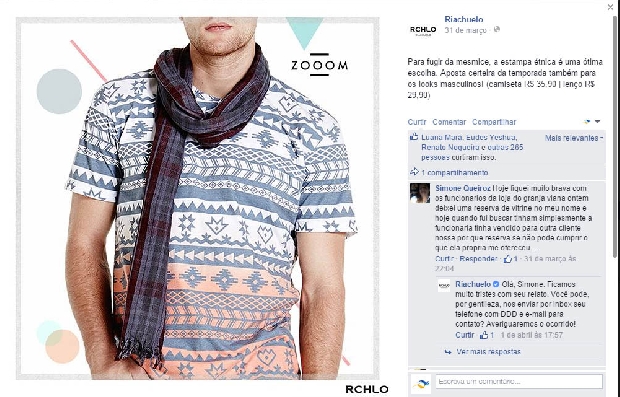Viewport: 620px width, 397px height.
Task: Expand Ver mais respostas
Action: (x=488, y=352)
